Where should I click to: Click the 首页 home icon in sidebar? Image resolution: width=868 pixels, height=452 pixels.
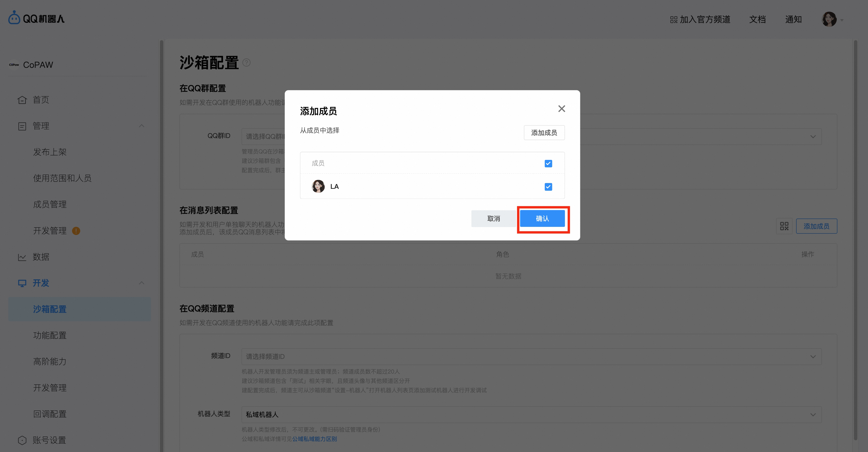pos(22,100)
